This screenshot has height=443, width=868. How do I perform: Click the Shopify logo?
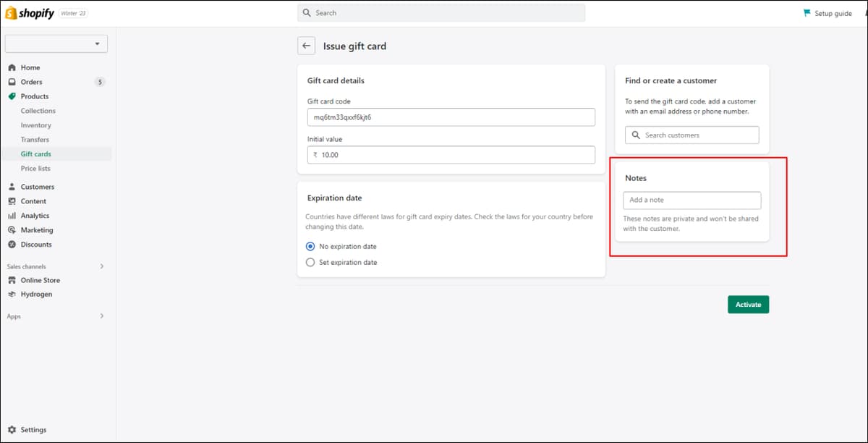pos(30,13)
